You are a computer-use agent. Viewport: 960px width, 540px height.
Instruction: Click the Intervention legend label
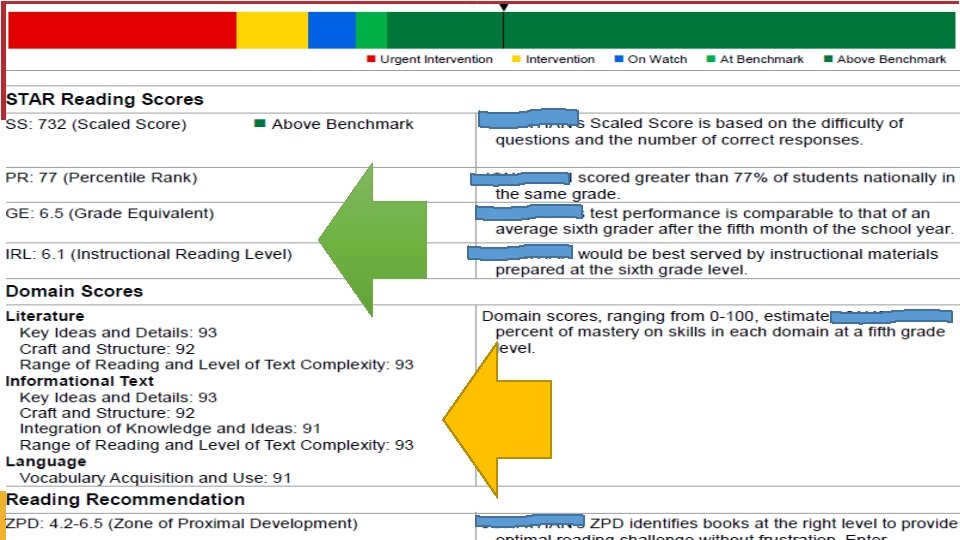pyautogui.click(x=560, y=59)
